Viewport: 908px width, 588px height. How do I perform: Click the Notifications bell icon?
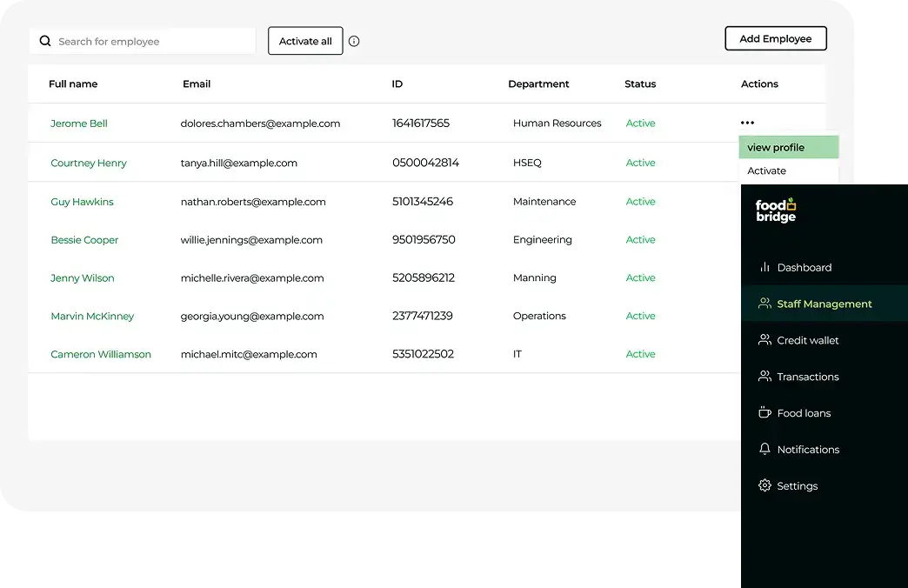click(x=764, y=450)
